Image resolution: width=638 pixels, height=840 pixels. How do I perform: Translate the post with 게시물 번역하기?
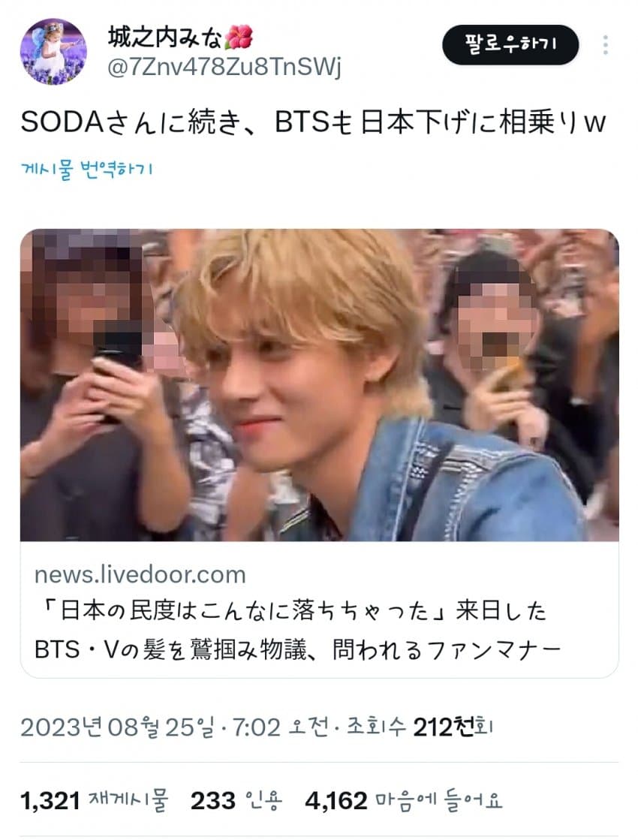86,170
